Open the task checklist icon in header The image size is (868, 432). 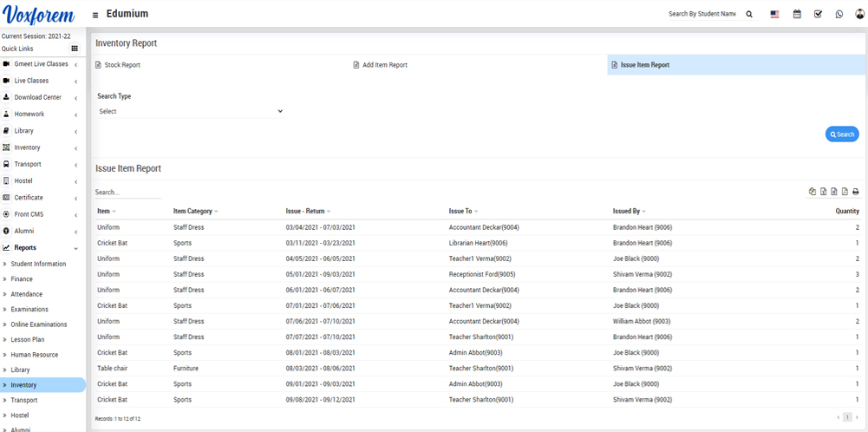pyautogui.click(x=818, y=15)
